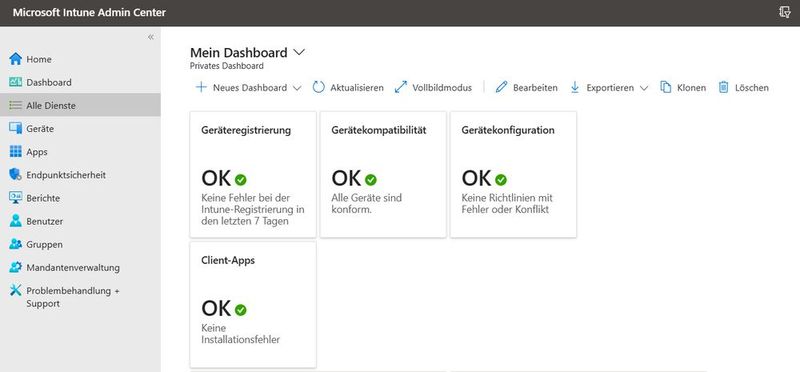Screen dimensions: 800x372
Task: Open the Neues Dashboard dropdown arrow
Action: [297, 88]
